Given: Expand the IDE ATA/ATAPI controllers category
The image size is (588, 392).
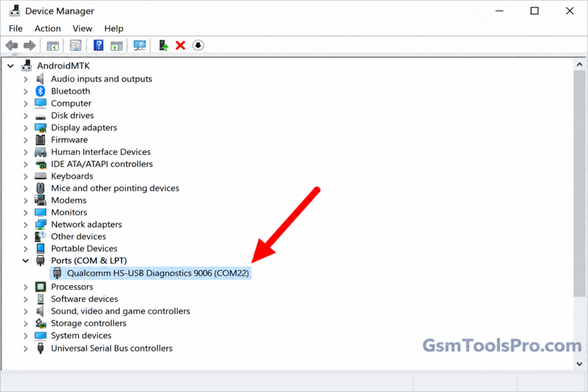Looking at the screenshot, I should pos(25,164).
